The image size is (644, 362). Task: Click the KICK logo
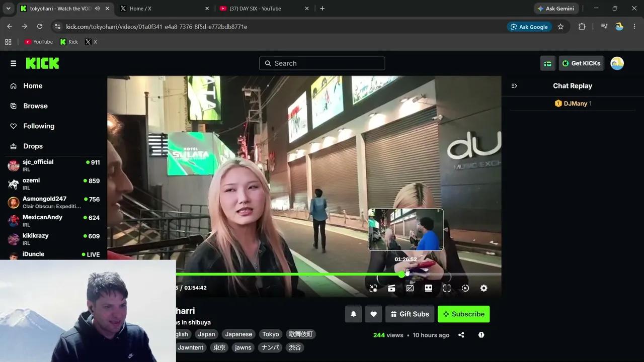42,63
